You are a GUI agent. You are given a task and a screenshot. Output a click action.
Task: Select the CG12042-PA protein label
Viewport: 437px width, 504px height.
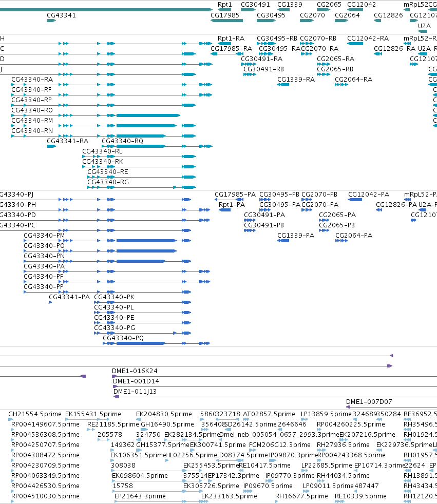(369, 195)
